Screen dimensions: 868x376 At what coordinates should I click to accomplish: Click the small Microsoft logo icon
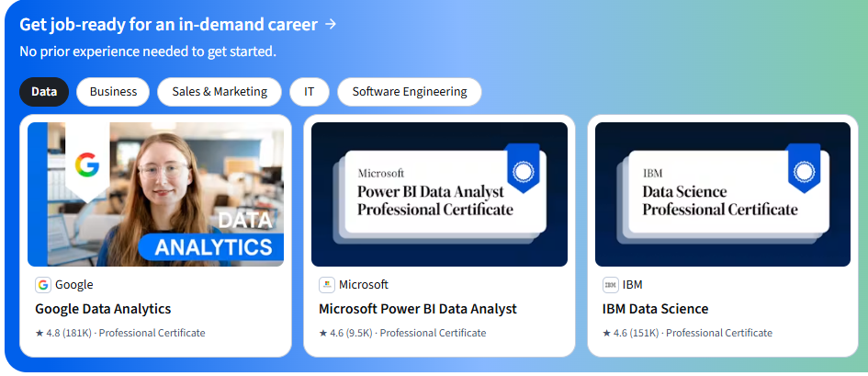pyautogui.click(x=327, y=285)
